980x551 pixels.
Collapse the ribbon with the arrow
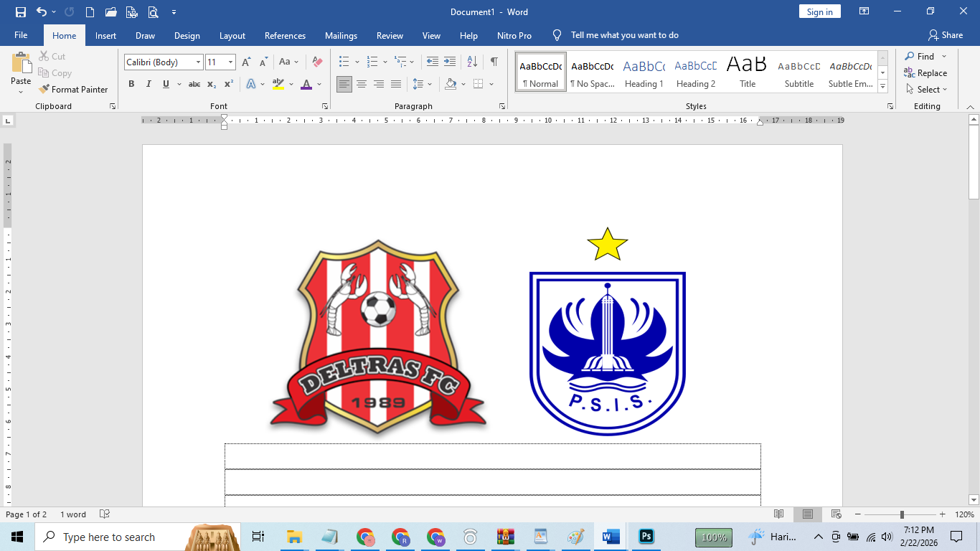pos(971,106)
